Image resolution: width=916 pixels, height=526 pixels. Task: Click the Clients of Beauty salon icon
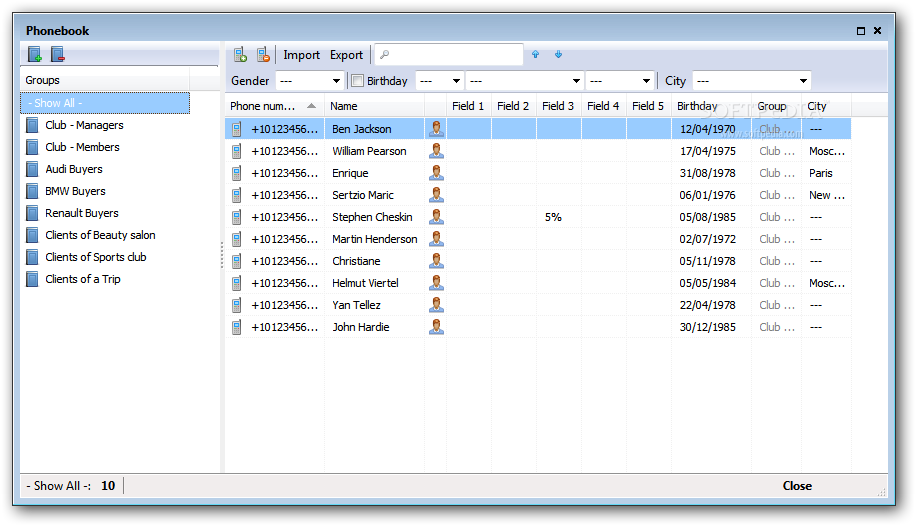coord(33,235)
